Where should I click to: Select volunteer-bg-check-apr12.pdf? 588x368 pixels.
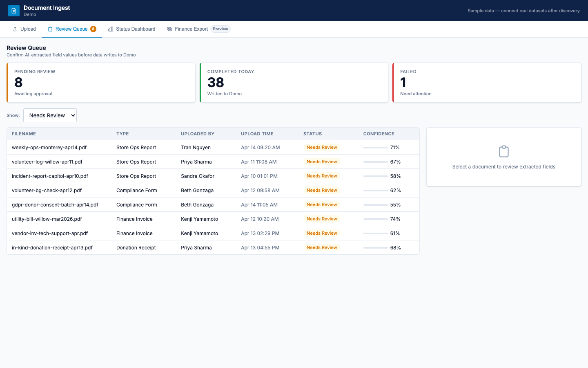coord(213,190)
